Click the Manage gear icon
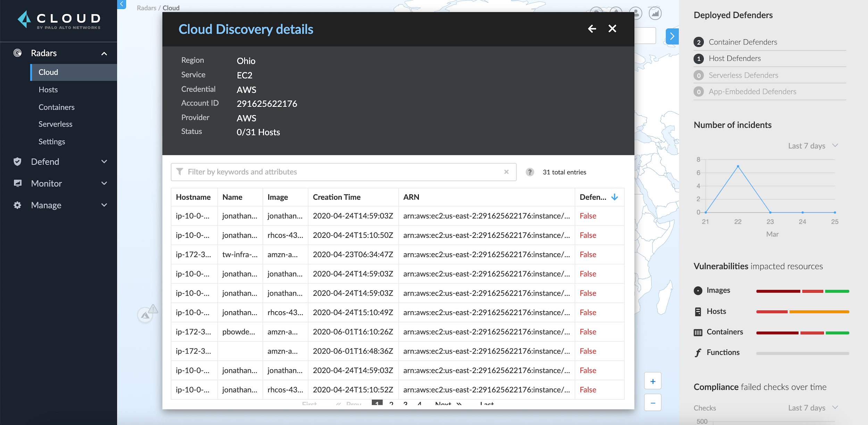This screenshot has height=425, width=868. pyautogui.click(x=17, y=205)
